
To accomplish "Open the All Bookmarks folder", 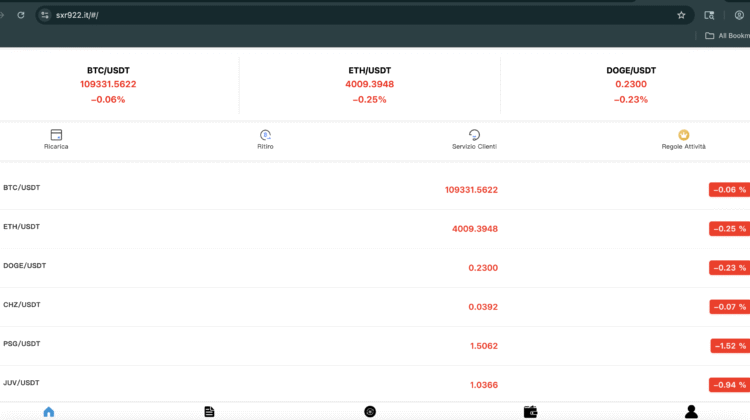I will 725,36.
